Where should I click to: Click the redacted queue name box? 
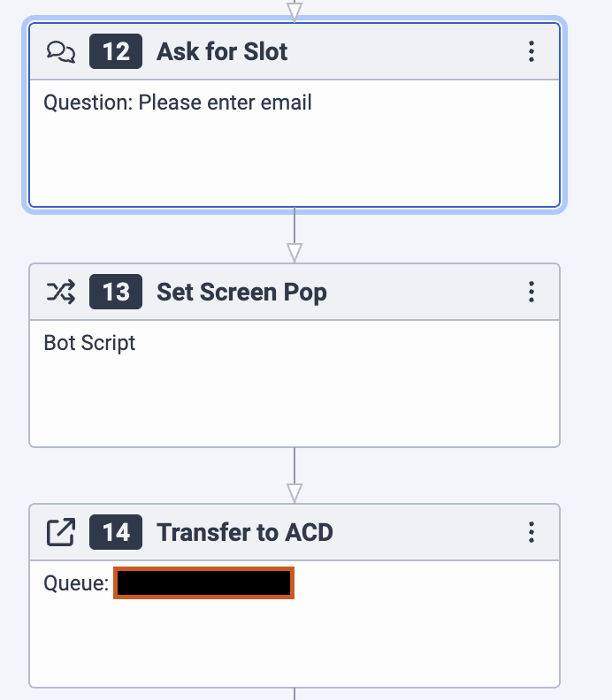(x=203, y=582)
